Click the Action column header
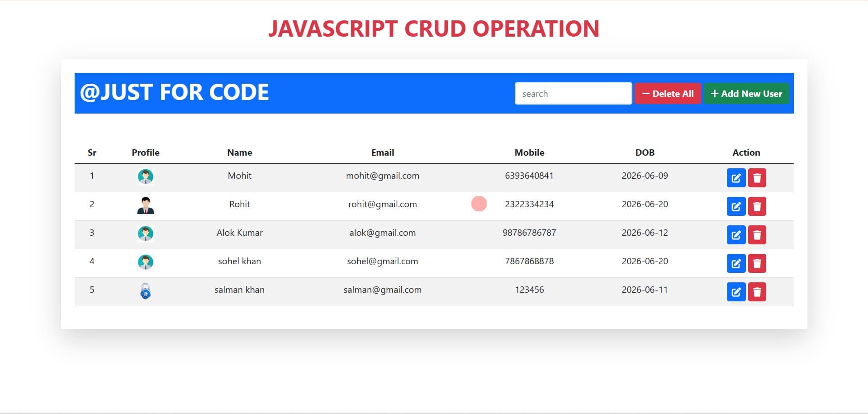 [746, 152]
